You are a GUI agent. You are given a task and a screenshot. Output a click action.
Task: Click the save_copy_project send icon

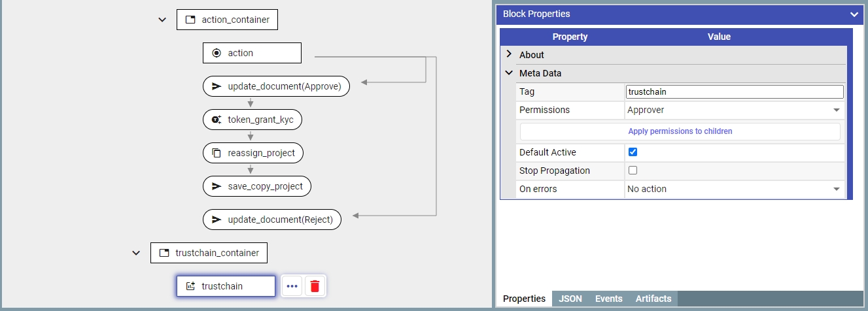pos(217,186)
